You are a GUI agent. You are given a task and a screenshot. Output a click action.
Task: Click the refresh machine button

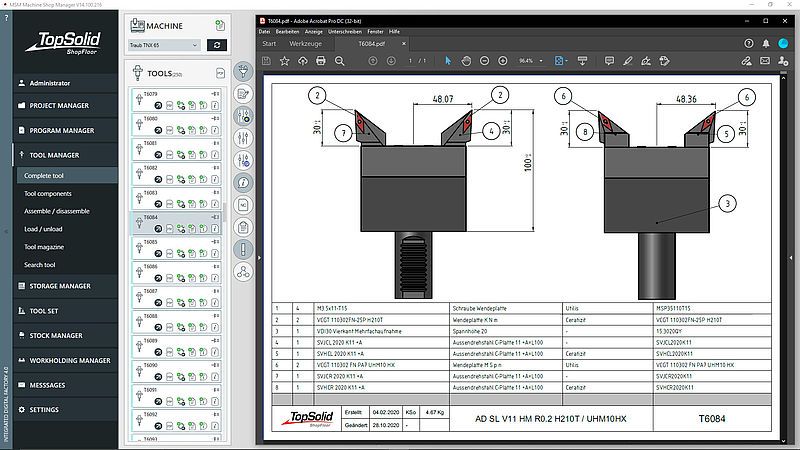[216, 45]
